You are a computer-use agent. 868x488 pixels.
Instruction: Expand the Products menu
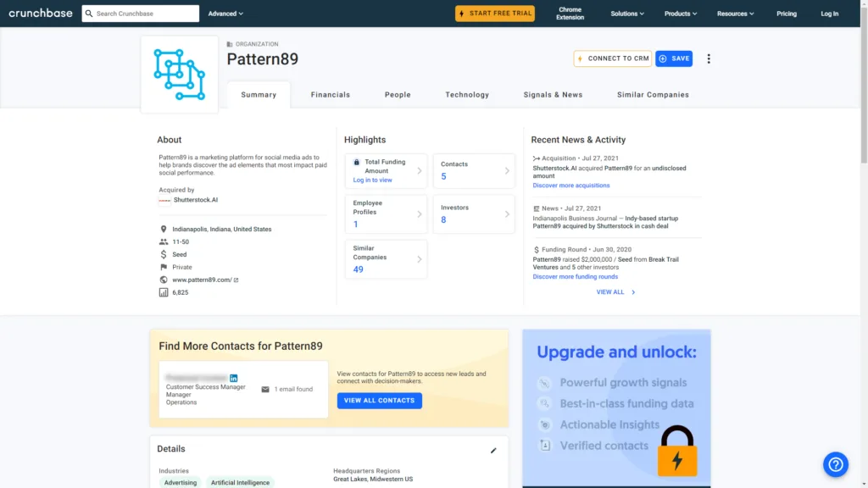[x=681, y=14]
